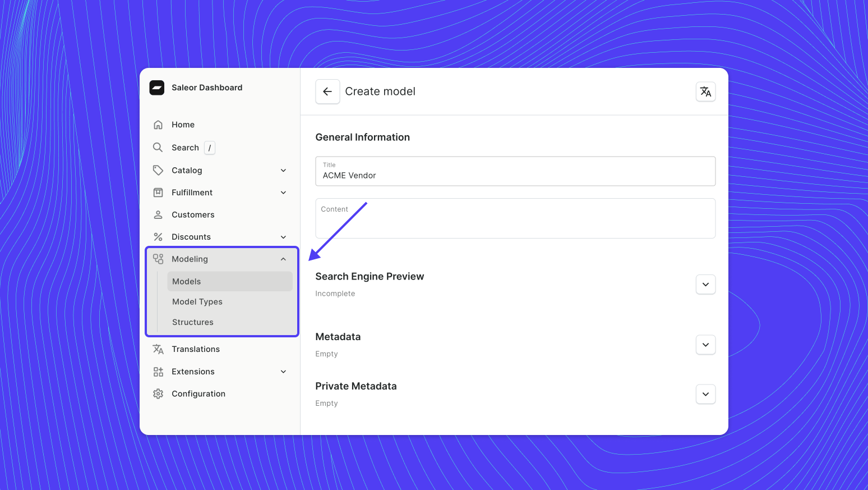Click the Configuration gear icon
The width and height of the screenshot is (868, 490).
click(x=158, y=394)
